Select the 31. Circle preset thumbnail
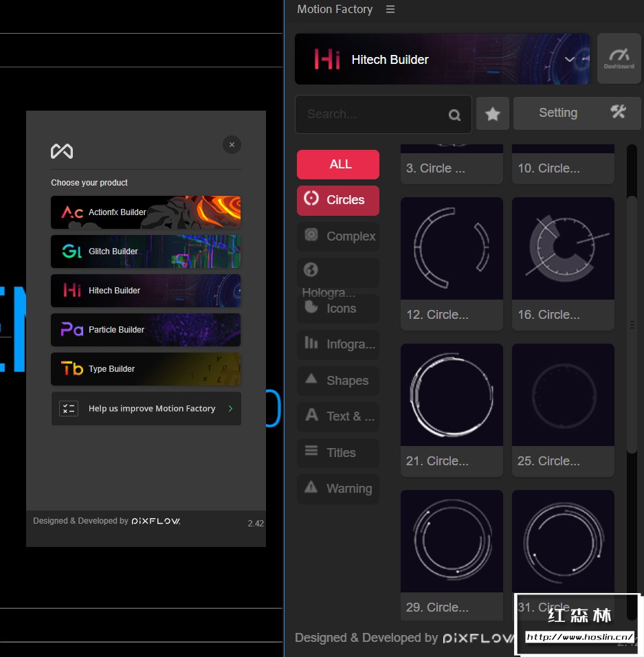The image size is (644, 657). 563,542
